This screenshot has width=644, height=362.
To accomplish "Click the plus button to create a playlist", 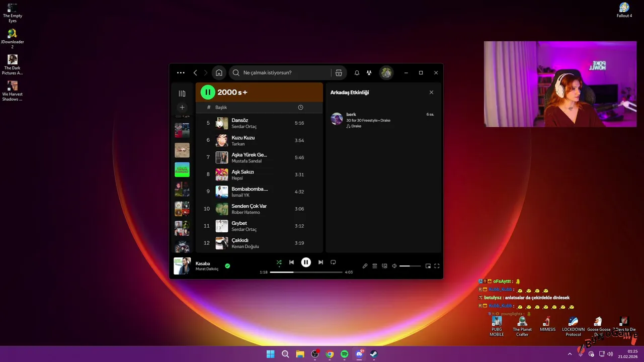I will [182, 107].
